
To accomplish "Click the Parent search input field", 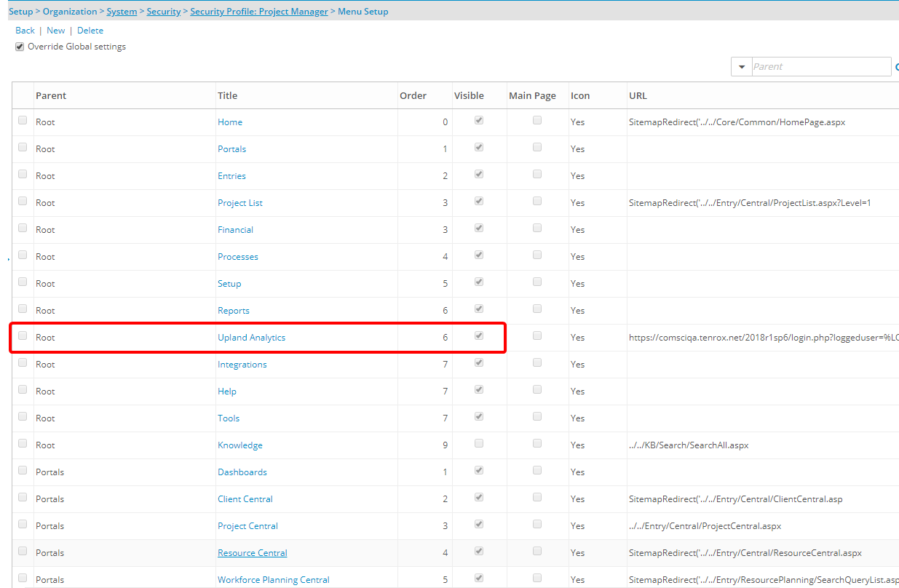I will 820,67.
